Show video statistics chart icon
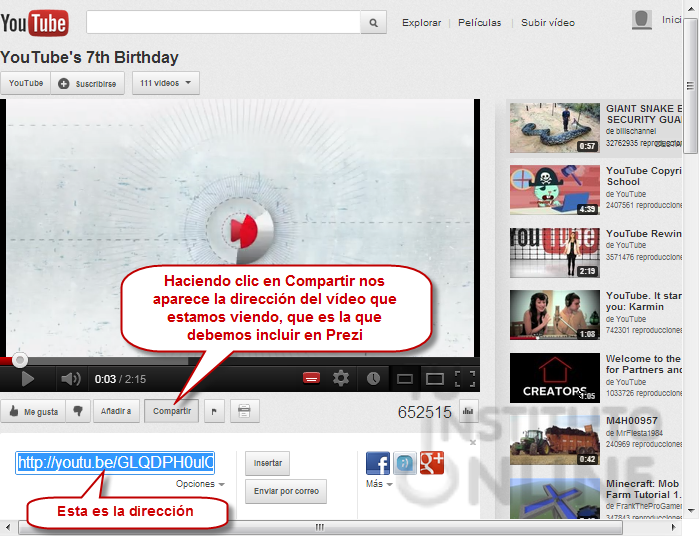 468,411
